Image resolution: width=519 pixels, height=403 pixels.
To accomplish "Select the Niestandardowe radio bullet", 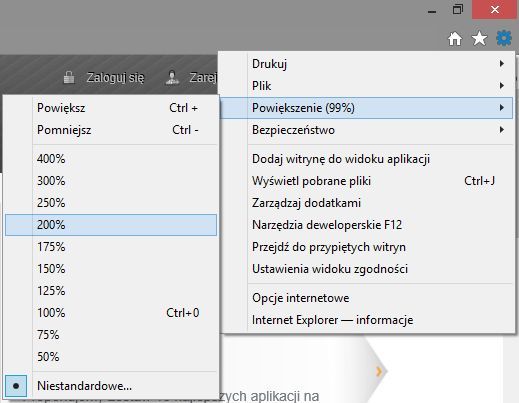I will coord(16,386).
